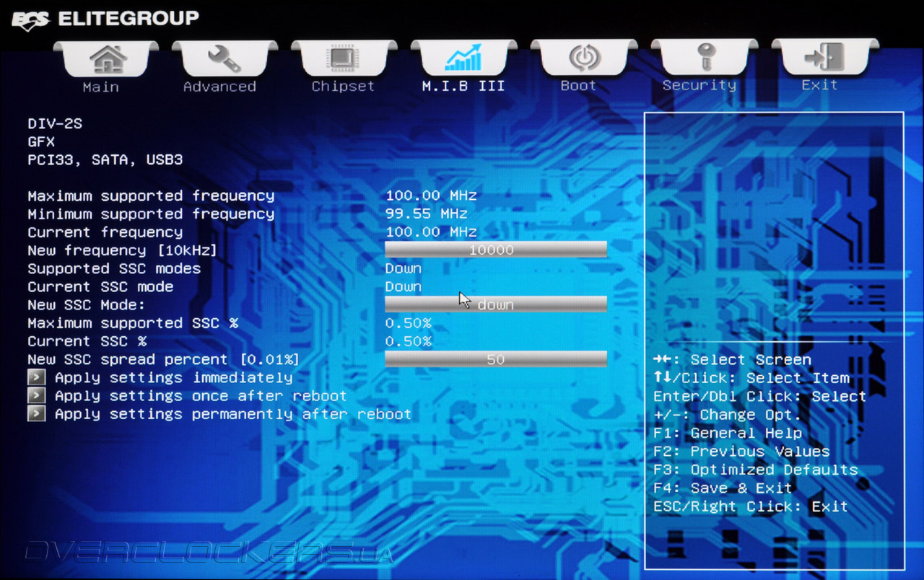Click the ECS Elitegroup logo

[x=105, y=19]
